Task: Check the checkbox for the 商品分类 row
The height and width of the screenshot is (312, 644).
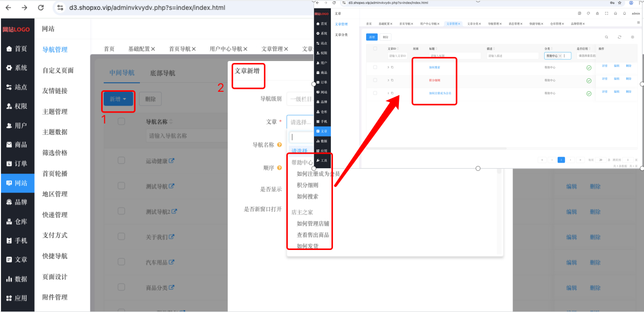Action: (x=121, y=287)
